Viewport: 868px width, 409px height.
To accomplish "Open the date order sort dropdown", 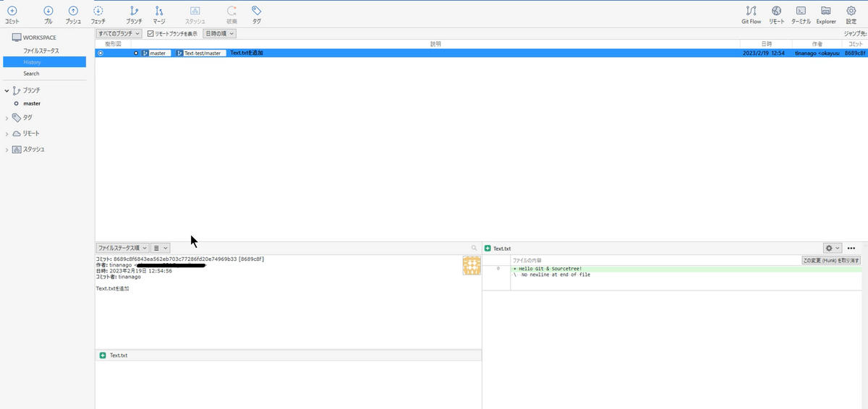I will click(x=218, y=34).
